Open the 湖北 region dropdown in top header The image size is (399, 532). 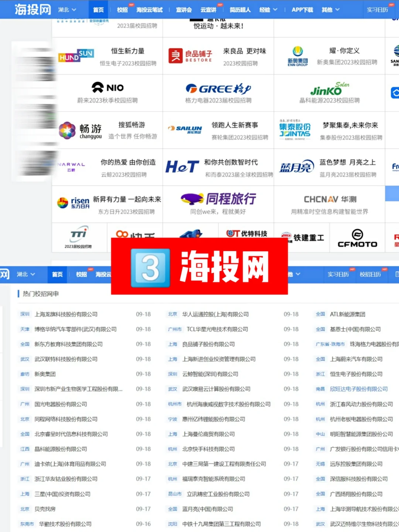pyautogui.click(x=67, y=10)
